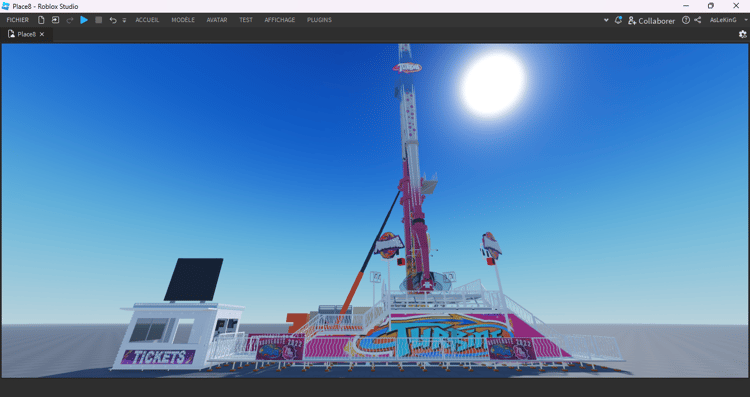Click the Redo arrow icon
This screenshot has width=750, height=397.
click(x=70, y=20)
